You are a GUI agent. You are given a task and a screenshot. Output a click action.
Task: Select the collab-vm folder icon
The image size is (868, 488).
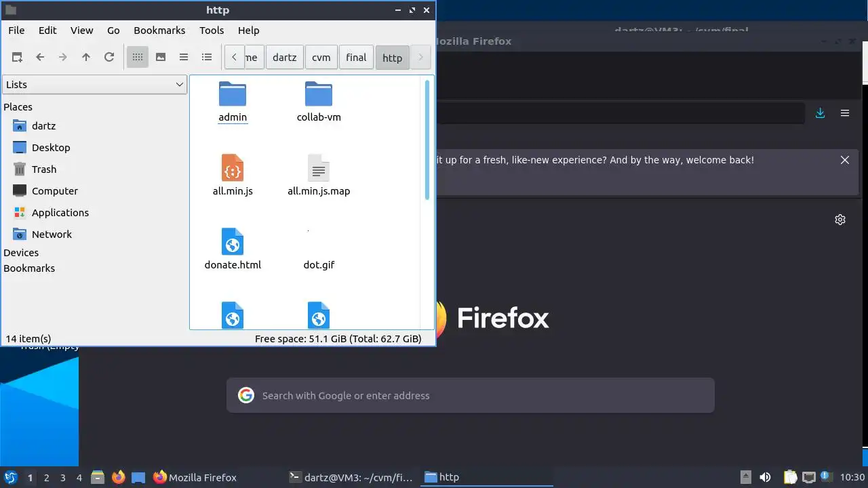coord(319,94)
